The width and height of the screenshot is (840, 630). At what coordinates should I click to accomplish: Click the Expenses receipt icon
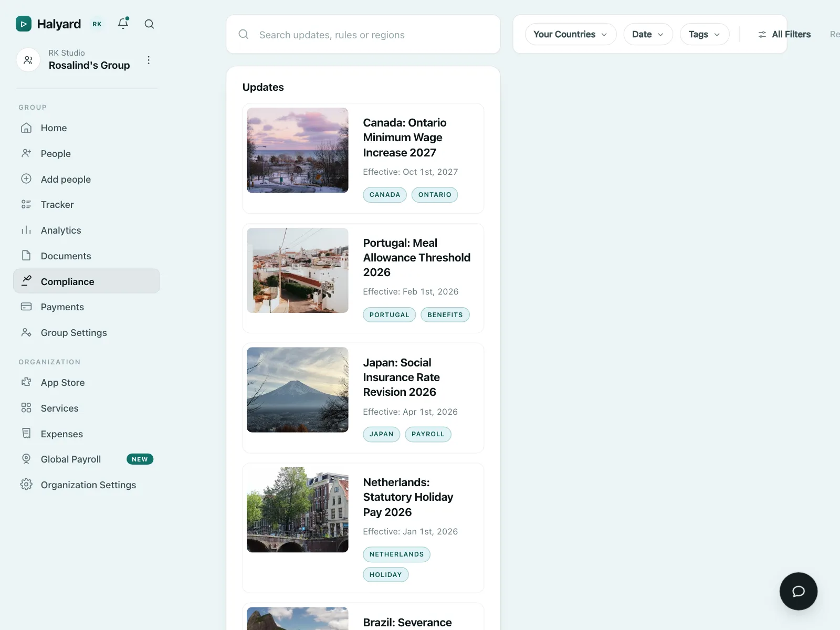(26, 434)
